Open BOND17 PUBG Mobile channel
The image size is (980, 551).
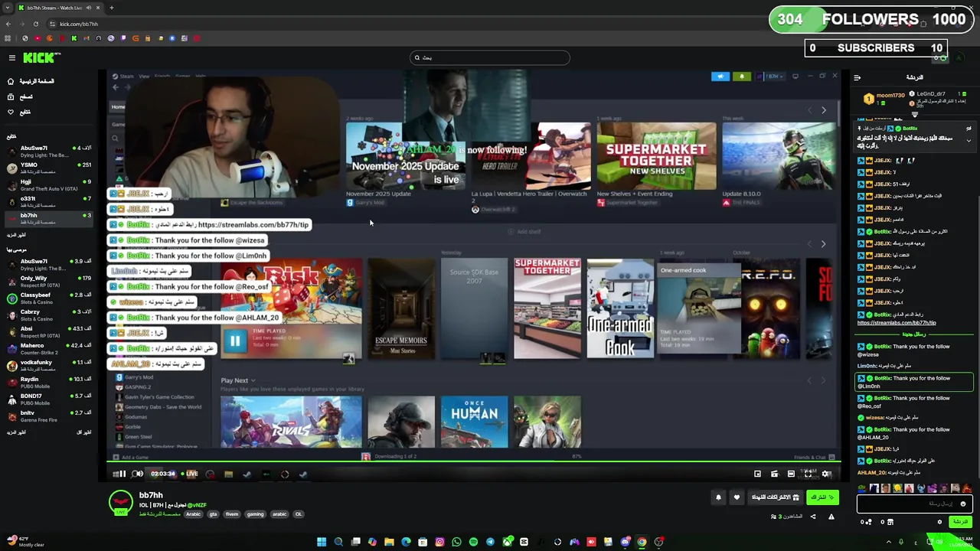(47, 399)
